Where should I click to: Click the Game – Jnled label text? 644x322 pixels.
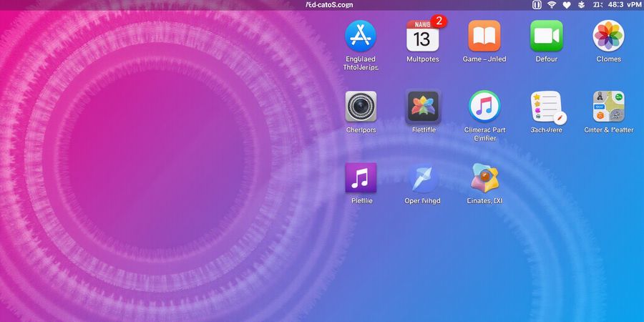484,59
